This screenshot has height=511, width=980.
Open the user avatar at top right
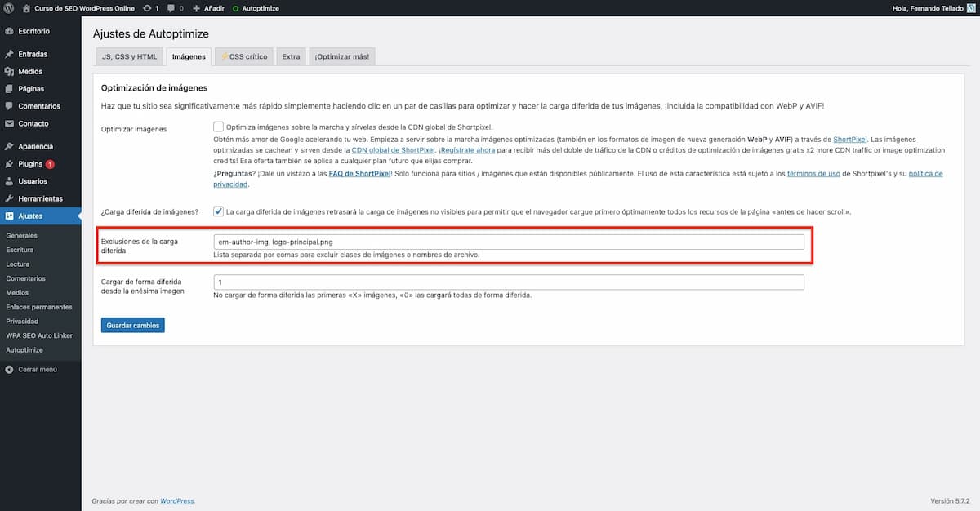(x=971, y=8)
